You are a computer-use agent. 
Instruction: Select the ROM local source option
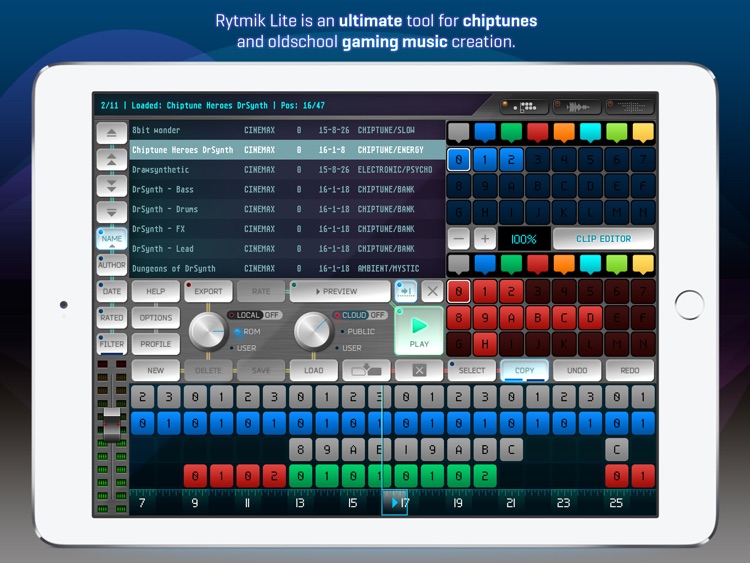(248, 331)
